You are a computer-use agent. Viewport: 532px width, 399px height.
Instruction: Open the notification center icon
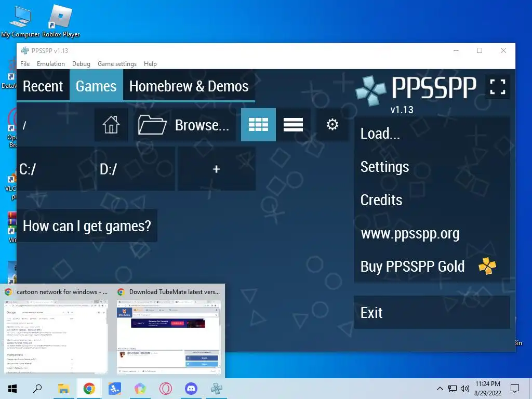click(x=515, y=389)
